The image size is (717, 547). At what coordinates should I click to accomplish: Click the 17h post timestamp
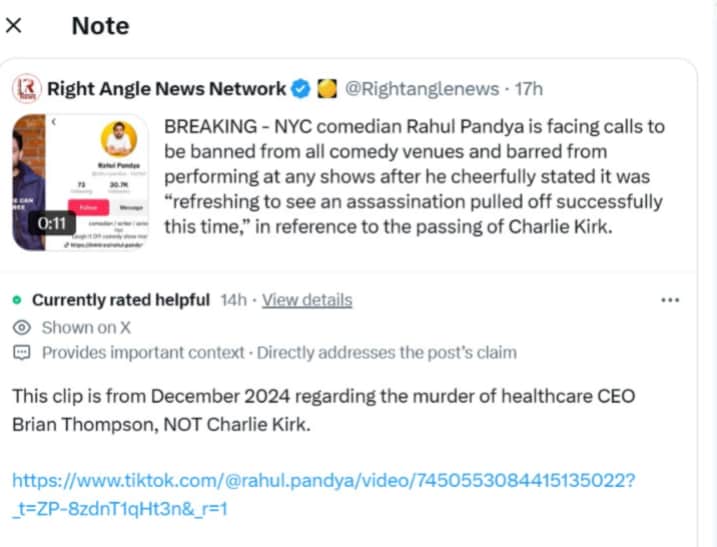(529, 89)
